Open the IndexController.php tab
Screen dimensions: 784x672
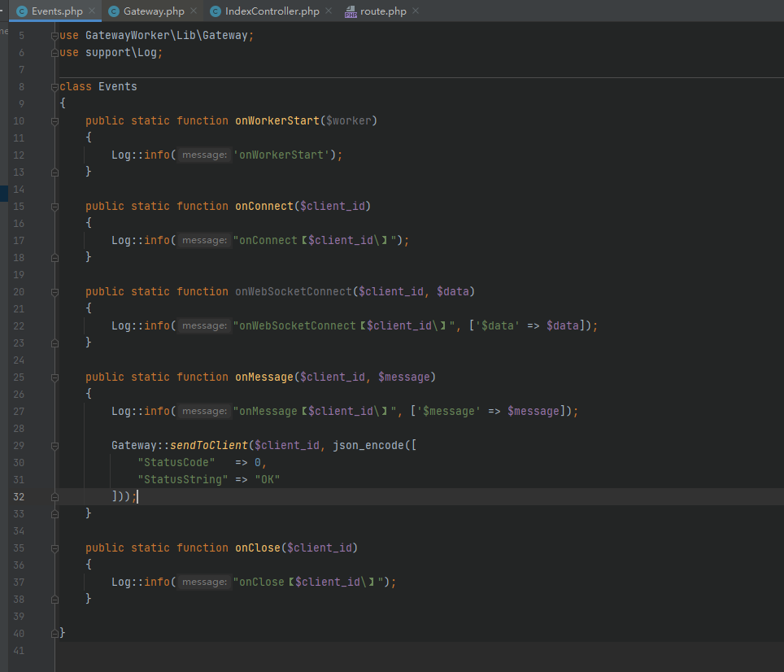pos(272,11)
